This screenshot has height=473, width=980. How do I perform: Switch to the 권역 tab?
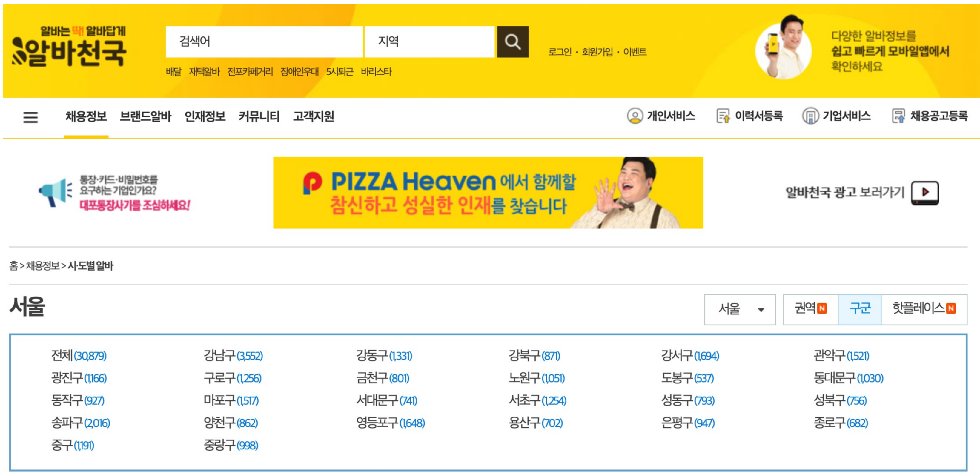tap(810, 309)
